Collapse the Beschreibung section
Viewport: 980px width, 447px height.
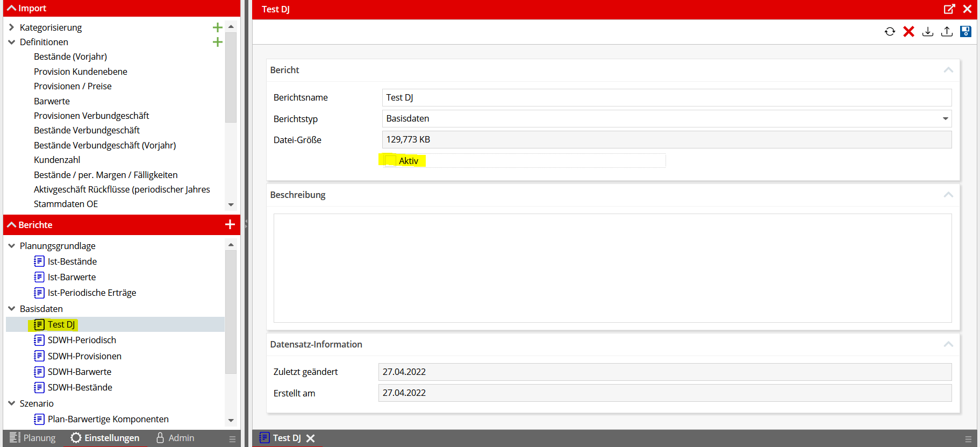(948, 195)
